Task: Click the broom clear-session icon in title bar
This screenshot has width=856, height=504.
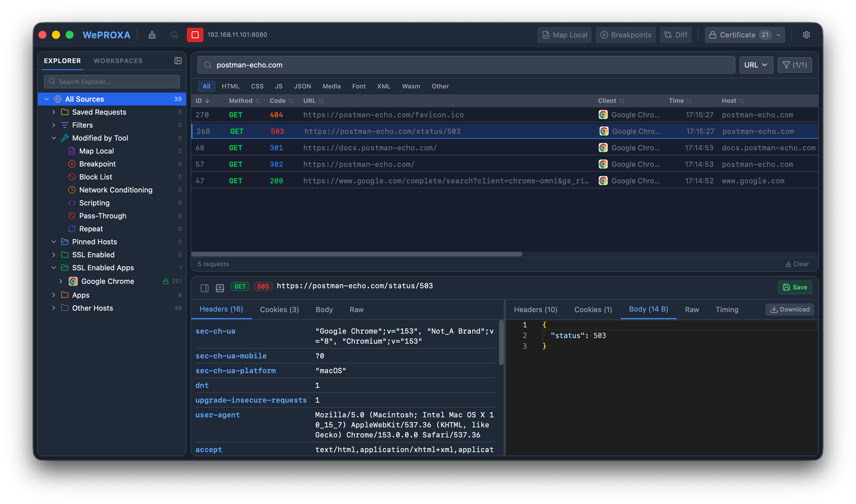Action: coord(152,35)
